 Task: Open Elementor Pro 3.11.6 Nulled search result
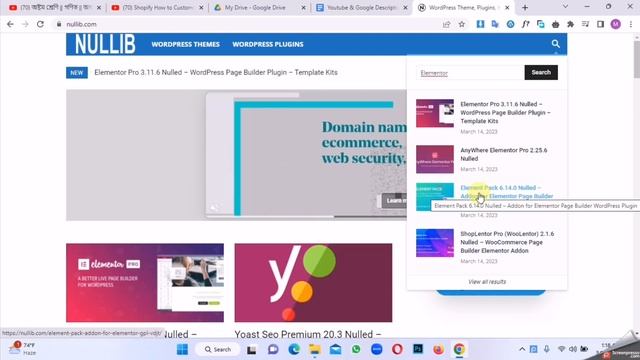tap(505, 112)
